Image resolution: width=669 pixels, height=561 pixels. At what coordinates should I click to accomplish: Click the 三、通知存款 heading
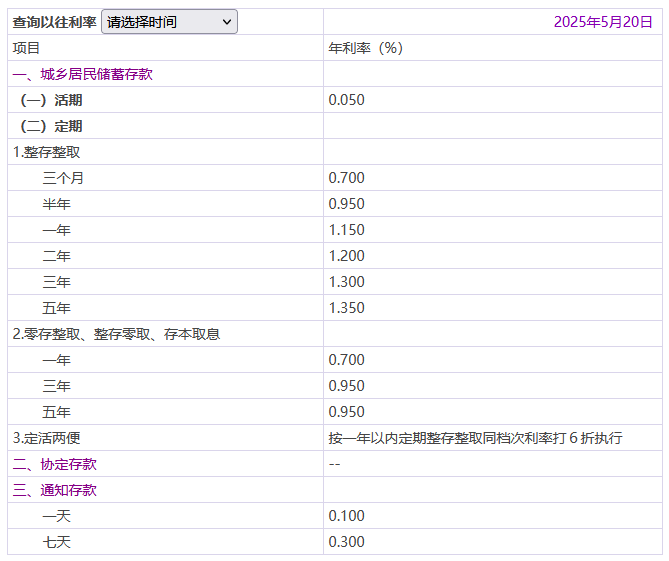[x=55, y=490]
